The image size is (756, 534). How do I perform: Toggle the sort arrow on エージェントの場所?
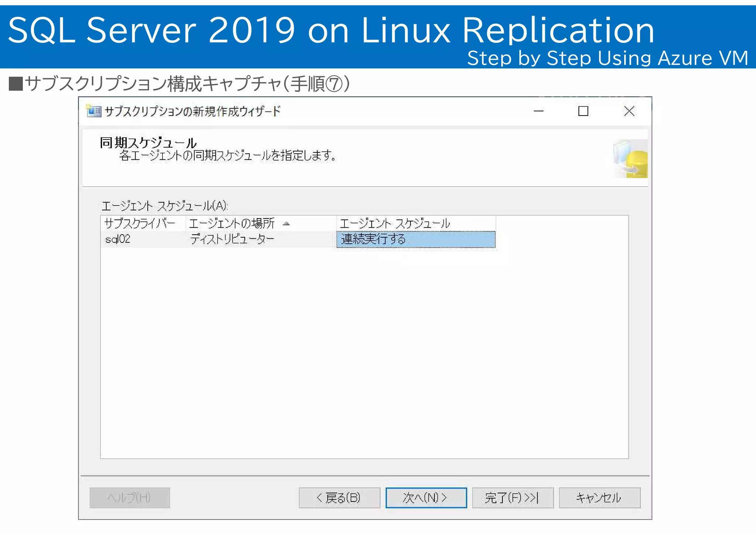click(286, 224)
